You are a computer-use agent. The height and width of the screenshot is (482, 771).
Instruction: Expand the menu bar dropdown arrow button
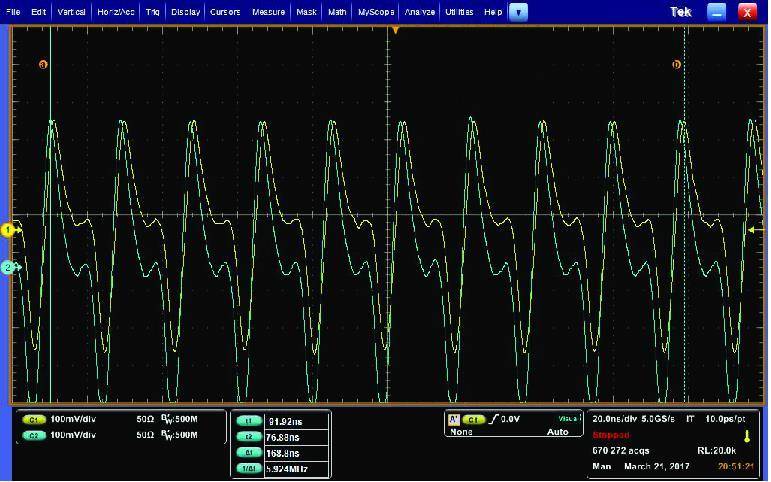point(518,12)
